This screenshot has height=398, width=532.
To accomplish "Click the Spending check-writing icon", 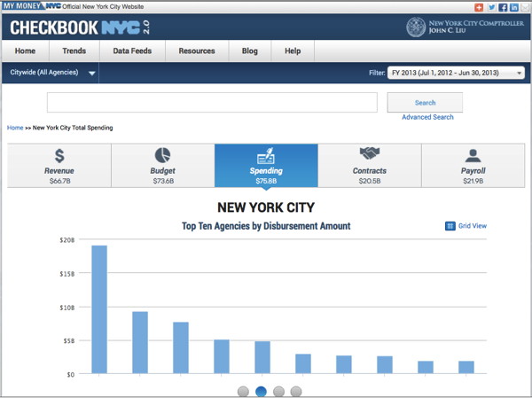I will pyautogui.click(x=266, y=156).
